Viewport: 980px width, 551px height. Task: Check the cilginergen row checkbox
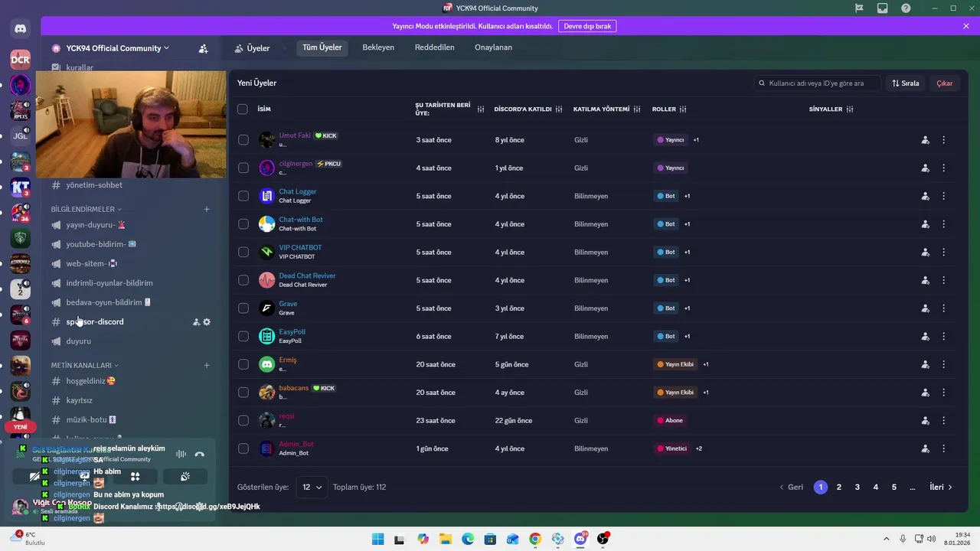tap(243, 168)
